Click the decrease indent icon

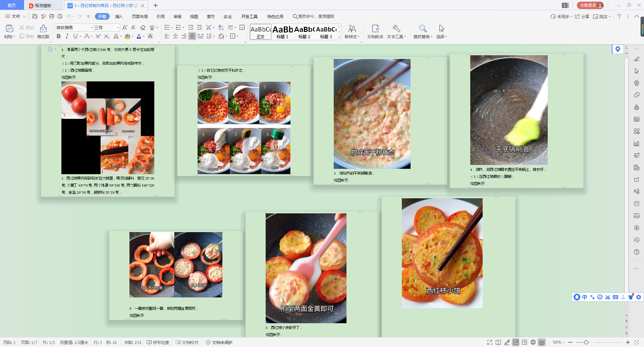pos(191,27)
